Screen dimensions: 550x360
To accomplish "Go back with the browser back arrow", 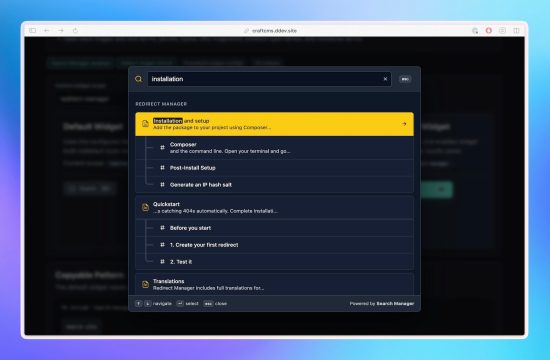I will tap(47, 31).
